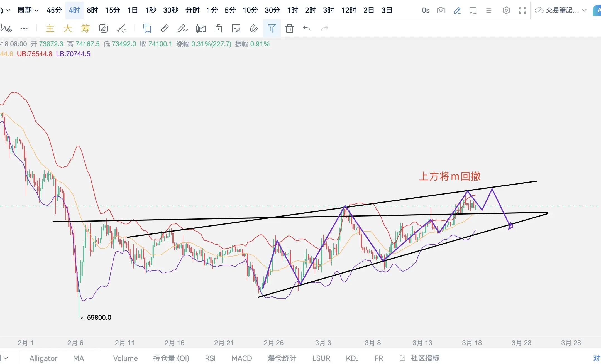Click the 上方将m回撤 text annotation

(x=449, y=176)
